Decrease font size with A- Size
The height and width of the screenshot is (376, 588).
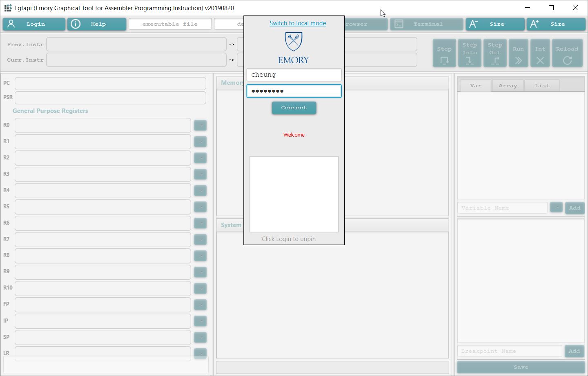pos(495,24)
